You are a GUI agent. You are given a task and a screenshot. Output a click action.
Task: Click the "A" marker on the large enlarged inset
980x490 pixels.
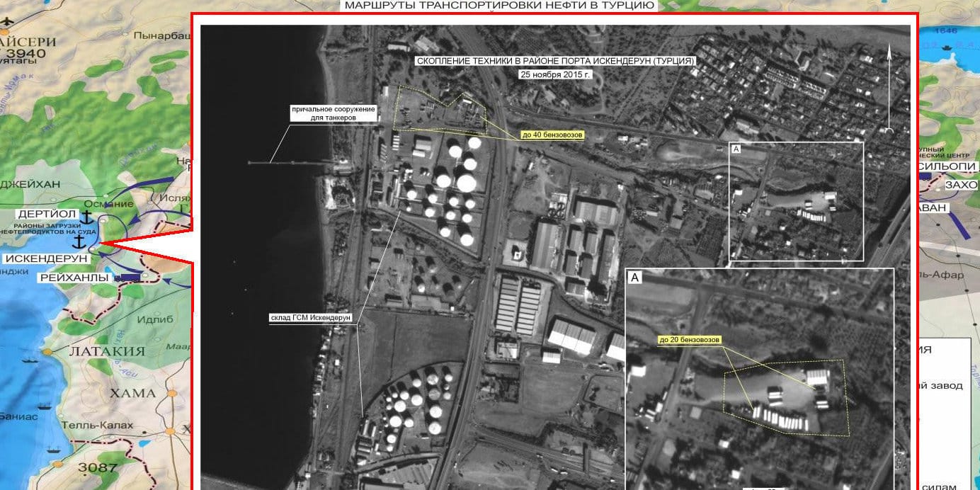tap(635, 278)
